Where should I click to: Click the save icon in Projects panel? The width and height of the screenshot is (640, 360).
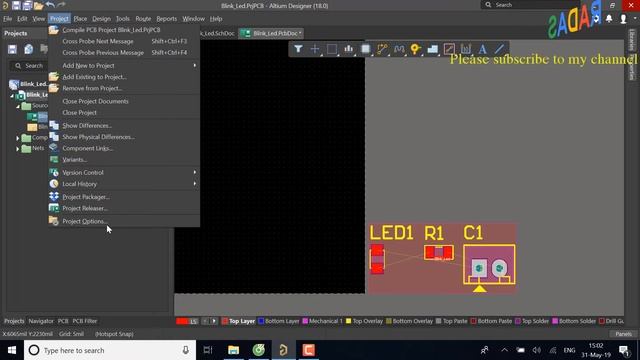[x=12, y=49]
